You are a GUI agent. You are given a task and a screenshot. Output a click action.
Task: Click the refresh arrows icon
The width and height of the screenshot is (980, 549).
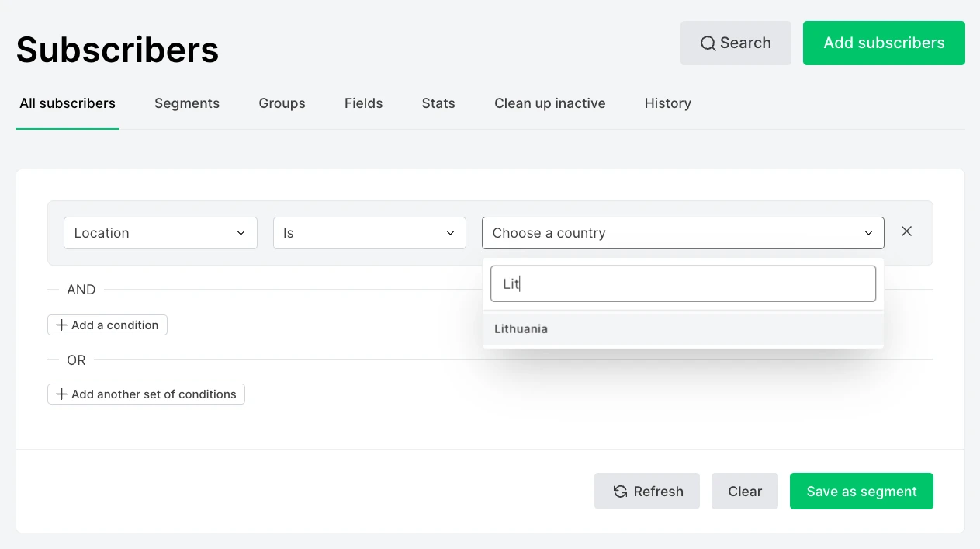pyautogui.click(x=620, y=492)
